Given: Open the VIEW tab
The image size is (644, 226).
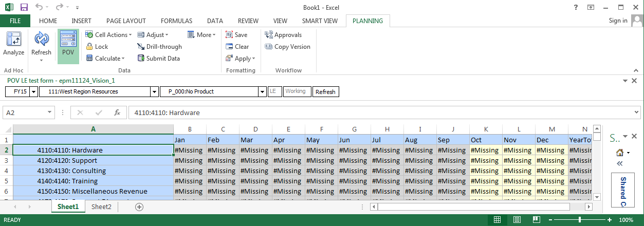Looking at the screenshot, I should click(280, 21).
